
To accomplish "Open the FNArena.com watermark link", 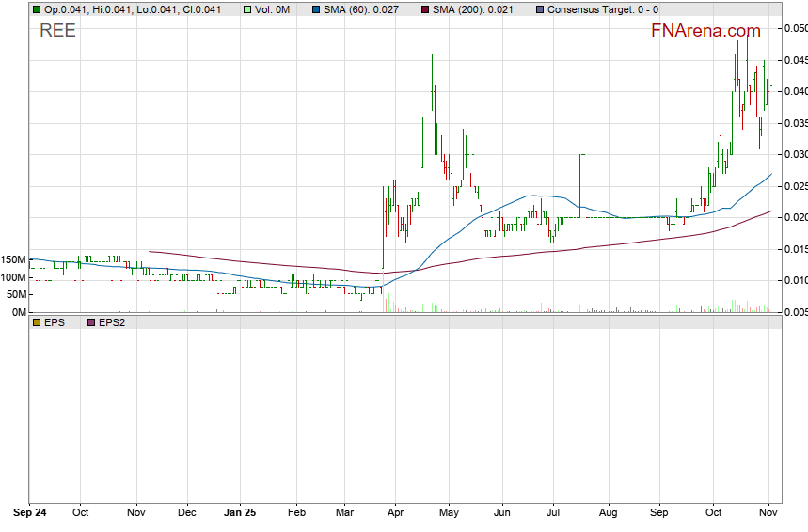I will point(705,30).
